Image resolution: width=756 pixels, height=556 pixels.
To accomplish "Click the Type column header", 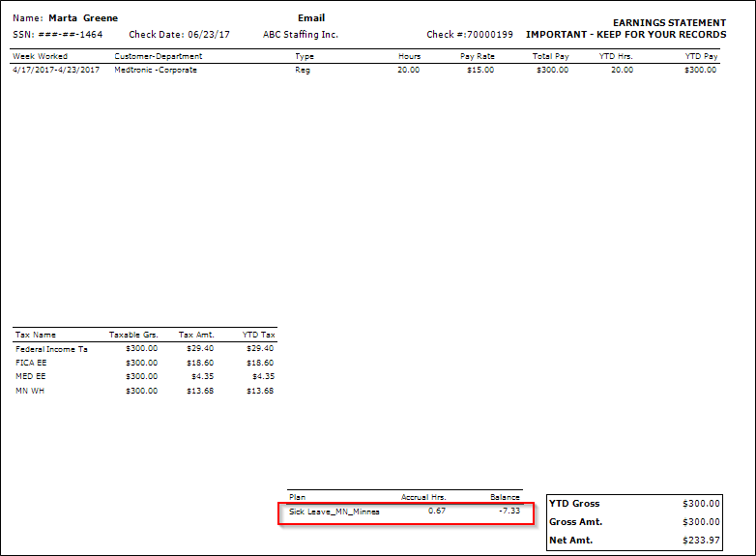I will pos(305,56).
